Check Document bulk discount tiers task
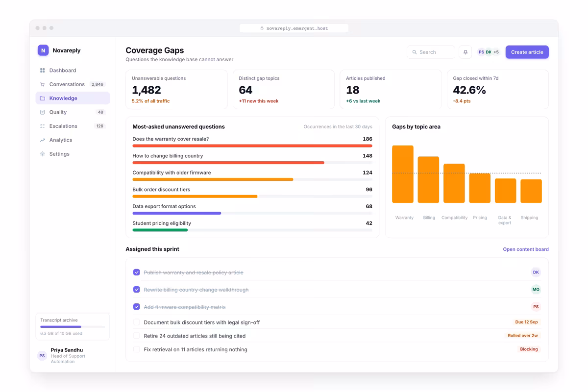The width and height of the screenshot is (588, 392). coord(137,322)
